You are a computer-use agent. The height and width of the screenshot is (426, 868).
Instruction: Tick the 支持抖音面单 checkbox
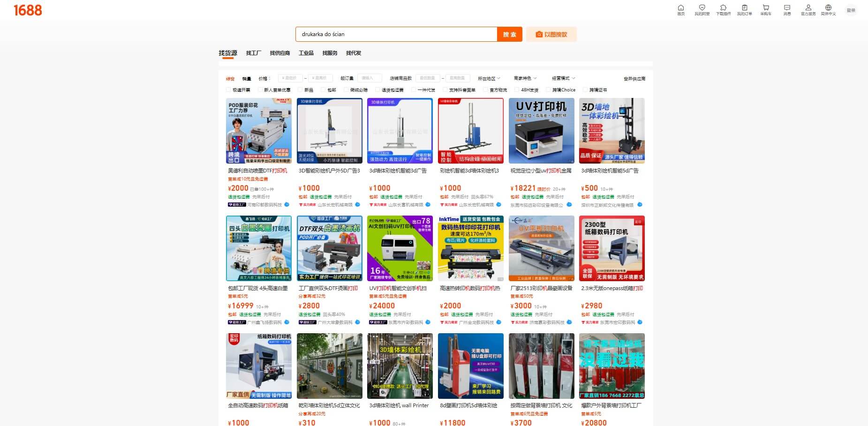pyautogui.click(x=445, y=90)
